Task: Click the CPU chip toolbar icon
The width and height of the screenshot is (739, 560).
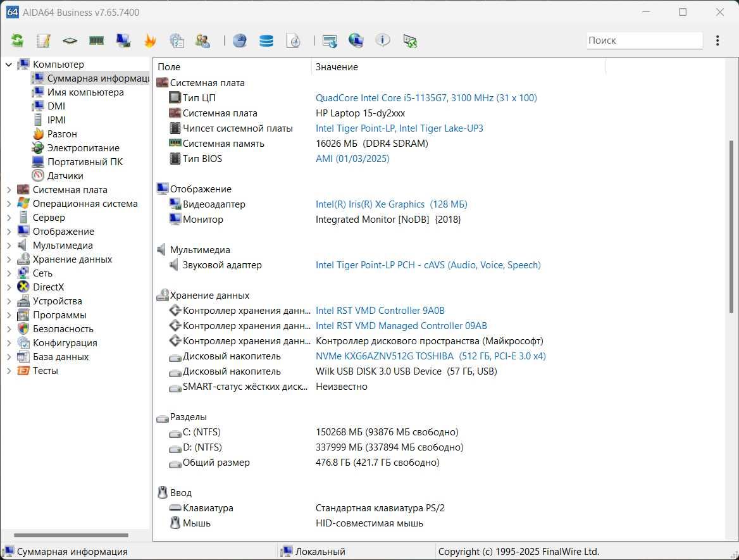Action: click(x=70, y=40)
